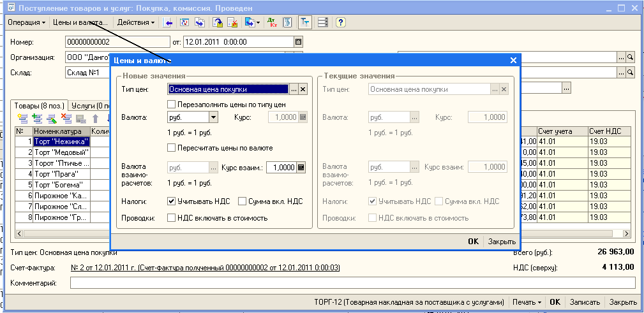This screenshot has width=644, height=313.
Task: Click the help question mark icon
Action: (x=341, y=22)
